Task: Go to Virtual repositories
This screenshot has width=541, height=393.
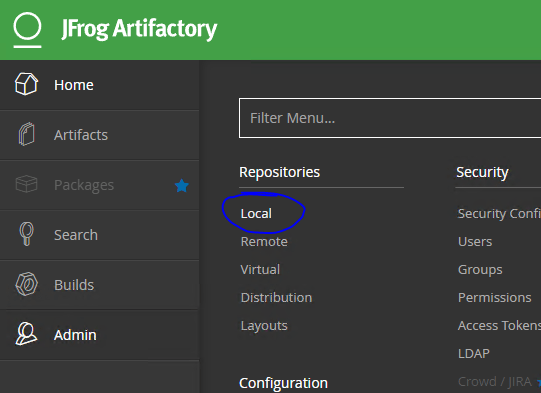Action: click(260, 269)
